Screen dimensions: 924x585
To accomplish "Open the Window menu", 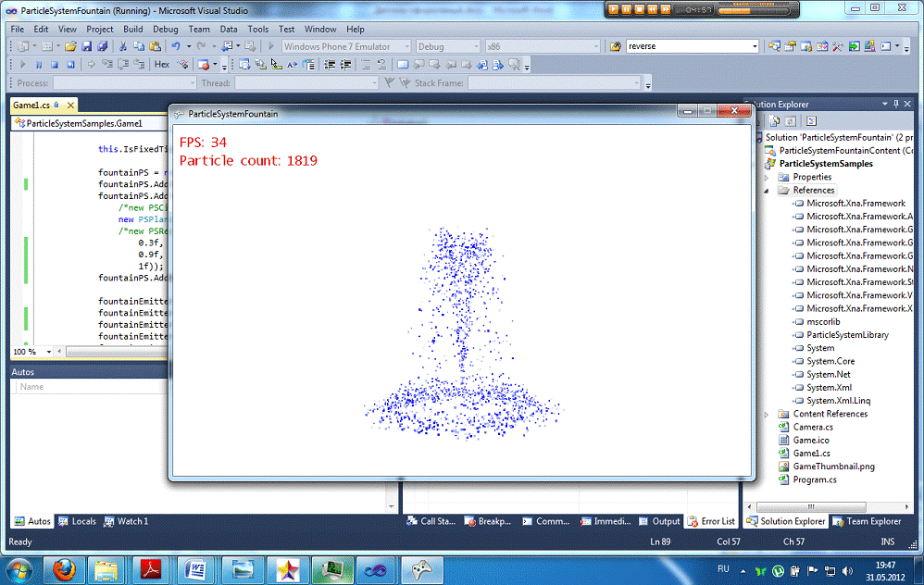I will [320, 30].
